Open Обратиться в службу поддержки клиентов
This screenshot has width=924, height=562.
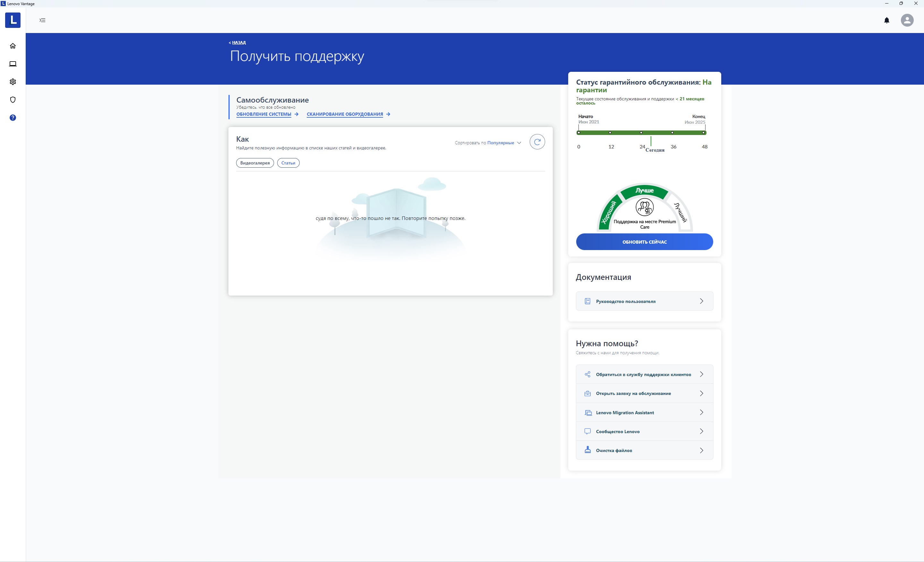(x=644, y=374)
